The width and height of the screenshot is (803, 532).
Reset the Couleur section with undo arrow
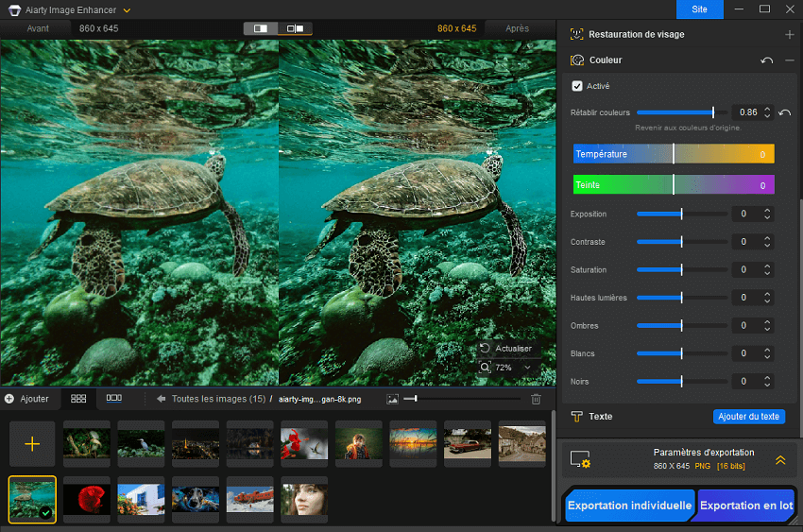pyautogui.click(x=767, y=60)
